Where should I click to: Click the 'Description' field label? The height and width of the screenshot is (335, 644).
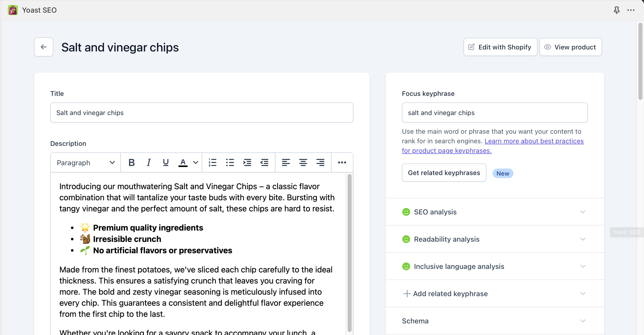click(68, 144)
